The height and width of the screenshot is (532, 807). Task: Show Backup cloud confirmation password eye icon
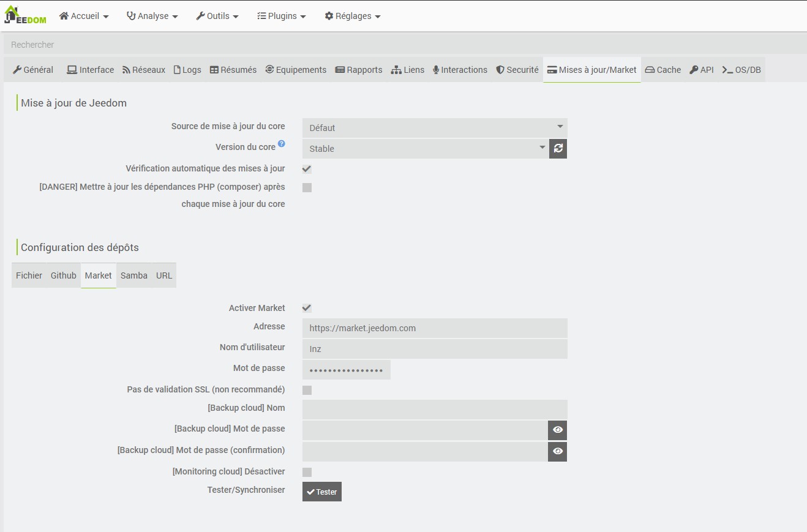tap(558, 452)
